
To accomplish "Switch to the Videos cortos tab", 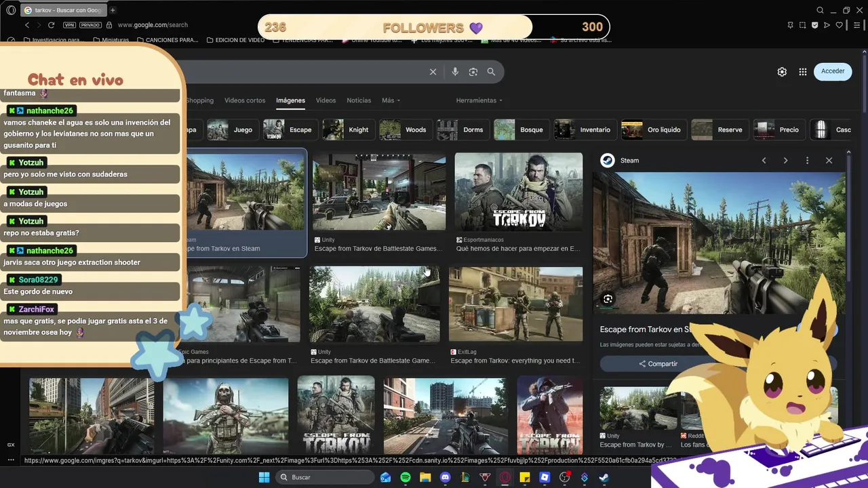I will click(x=245, y=100).
